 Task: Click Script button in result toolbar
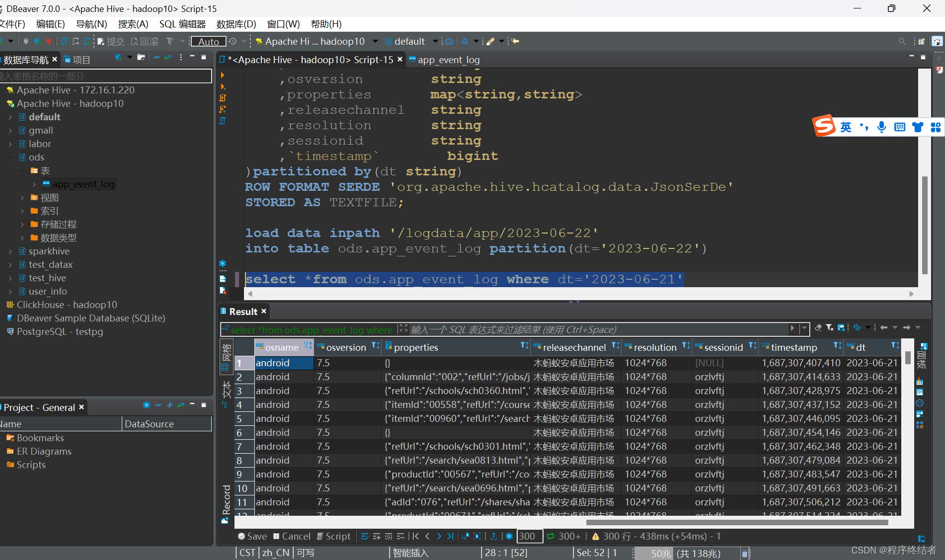point(333,536)
